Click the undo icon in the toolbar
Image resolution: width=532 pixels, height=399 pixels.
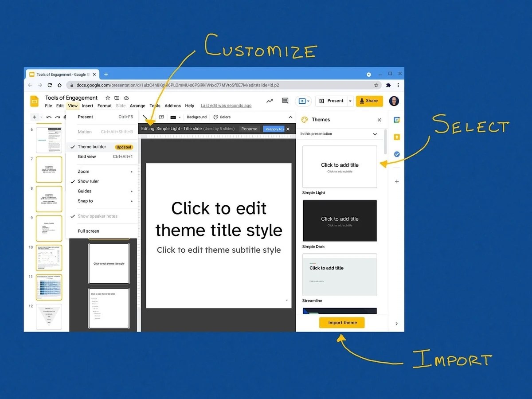click(x=48, y=117)
